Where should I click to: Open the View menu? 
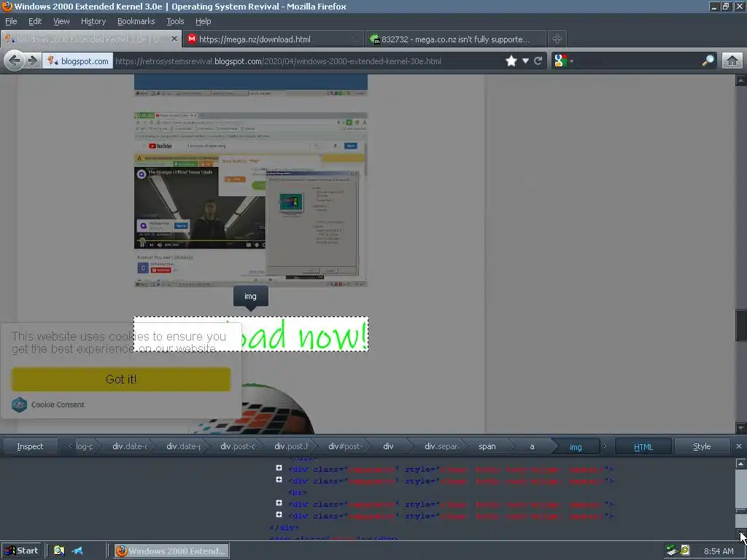(61, 21)
